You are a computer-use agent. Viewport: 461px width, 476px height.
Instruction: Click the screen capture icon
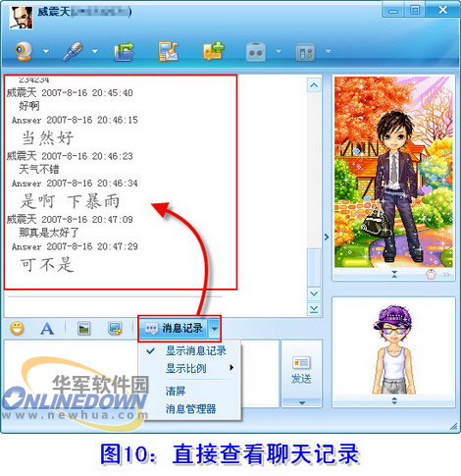115,329
